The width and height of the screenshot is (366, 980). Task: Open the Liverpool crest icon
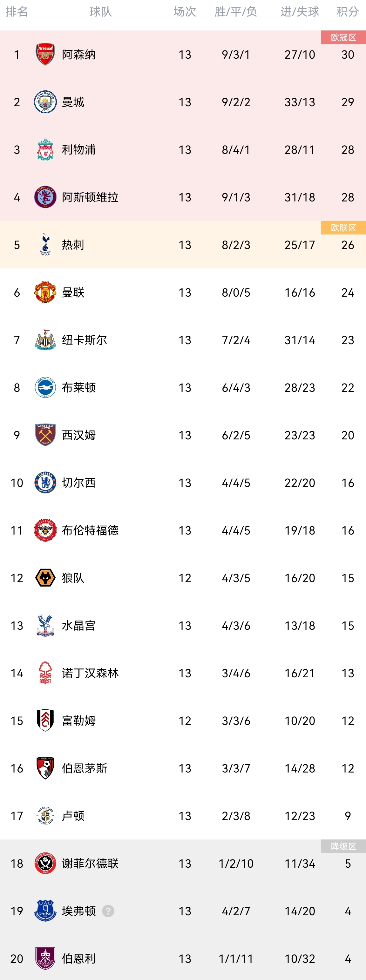[45, 149]
